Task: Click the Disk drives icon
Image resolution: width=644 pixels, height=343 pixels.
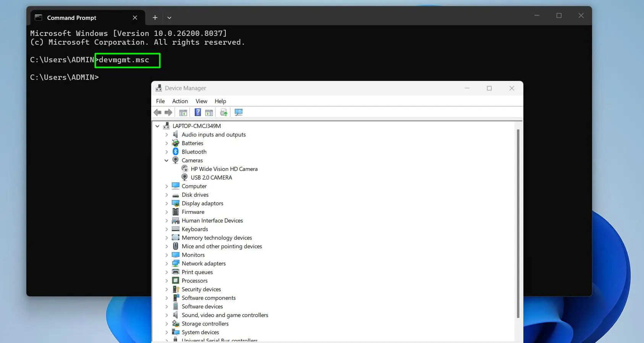Action: click(x=175, y=195)
